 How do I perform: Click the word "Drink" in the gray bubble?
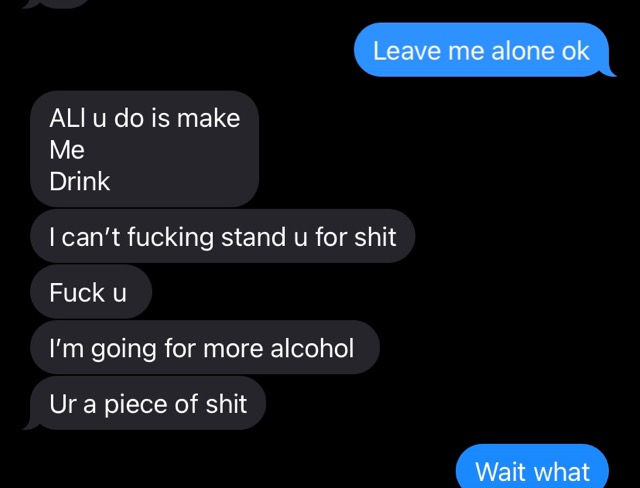[80, 181]
